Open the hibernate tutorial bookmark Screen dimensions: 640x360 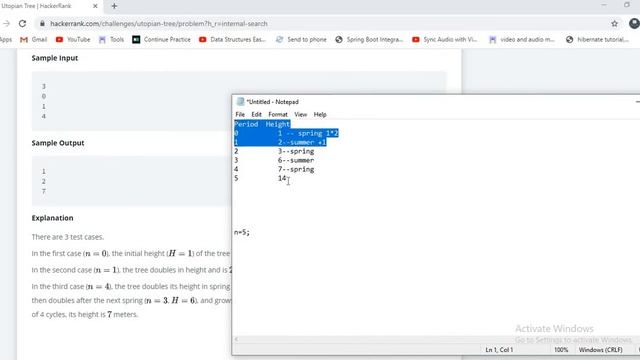[597, 40]
